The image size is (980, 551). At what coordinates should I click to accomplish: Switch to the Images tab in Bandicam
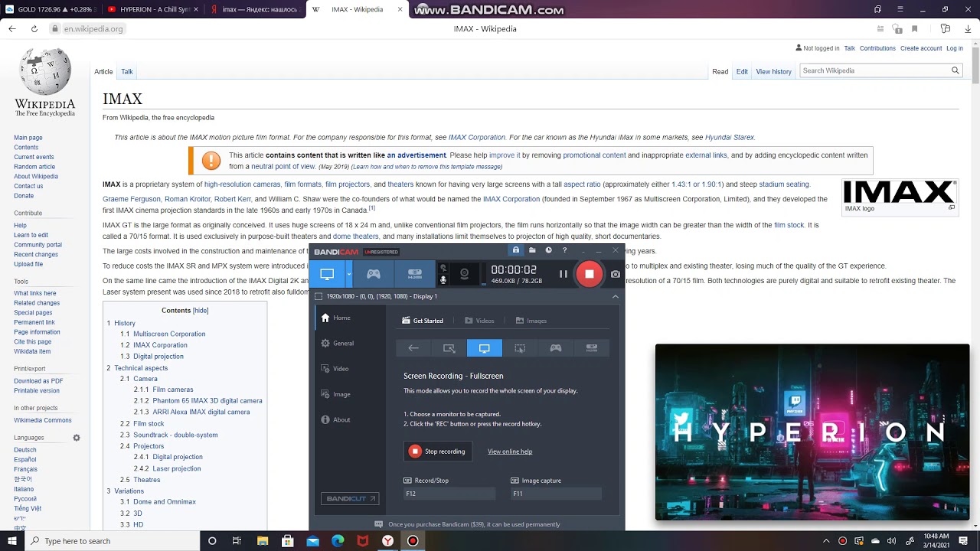531,321
